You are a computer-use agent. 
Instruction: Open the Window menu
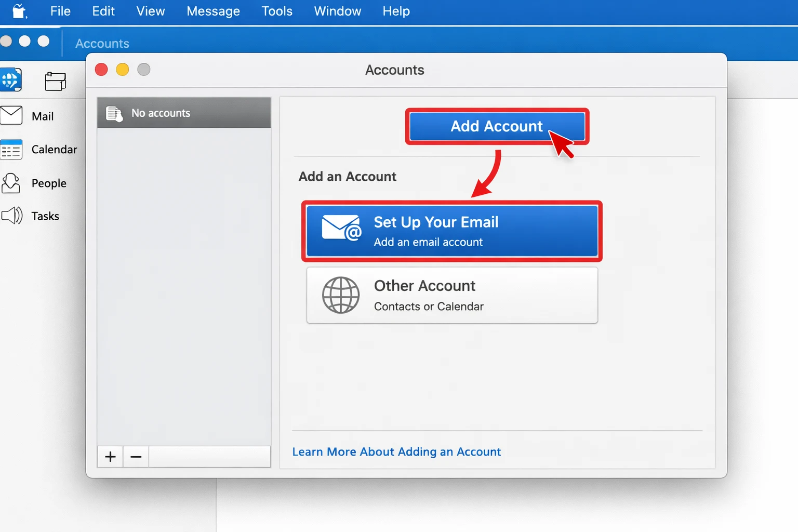point(337,11)
